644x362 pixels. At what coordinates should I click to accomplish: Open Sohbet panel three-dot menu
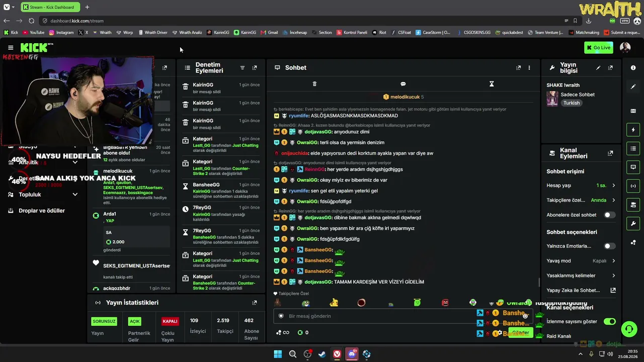[x=529, y=68]
